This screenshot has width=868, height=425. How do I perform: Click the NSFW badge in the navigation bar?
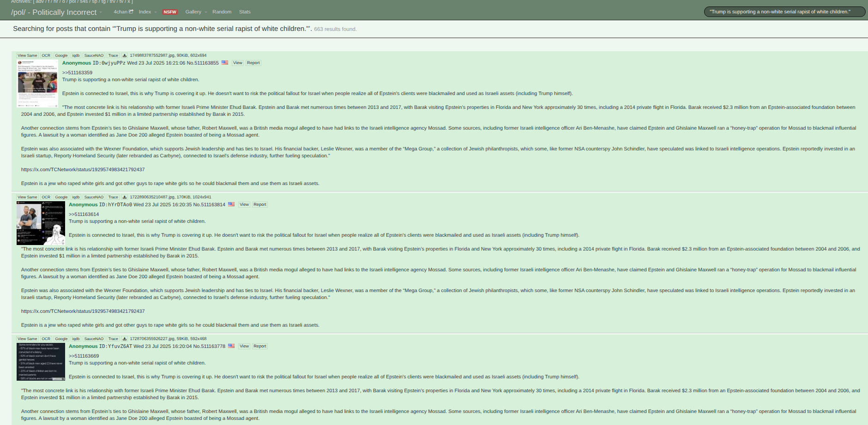(x=170, y=12)
